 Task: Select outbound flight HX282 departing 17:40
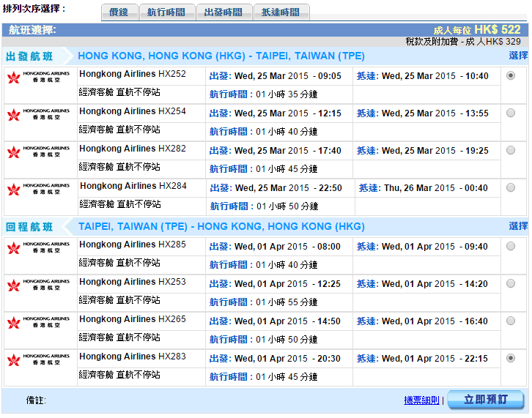tap(511, 150)
